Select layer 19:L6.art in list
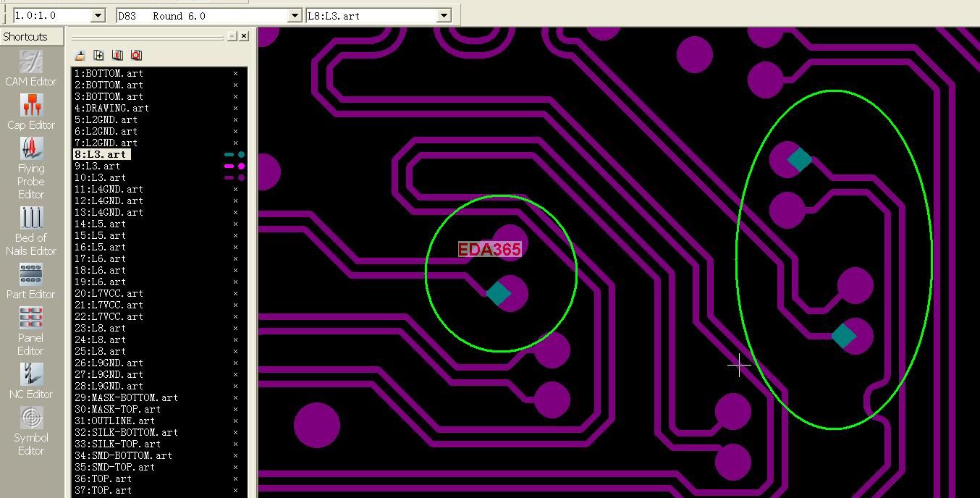 [100, 282]
